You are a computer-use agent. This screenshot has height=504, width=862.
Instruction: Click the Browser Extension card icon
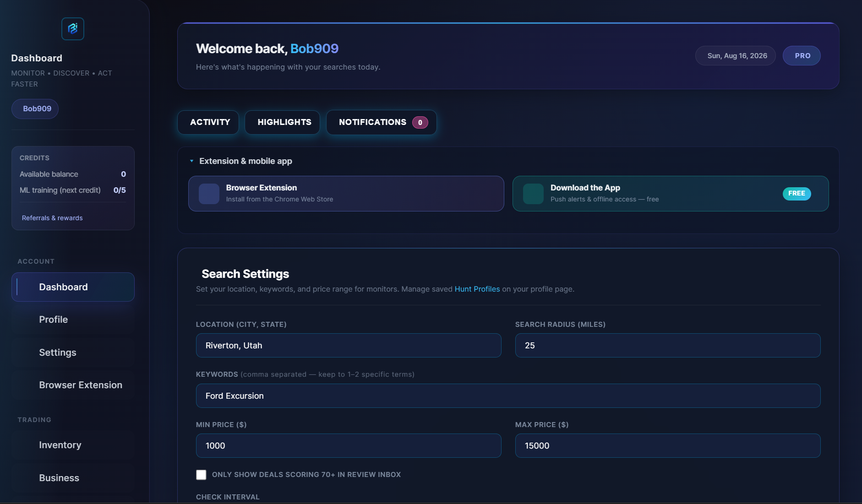[x=209, y=194]
